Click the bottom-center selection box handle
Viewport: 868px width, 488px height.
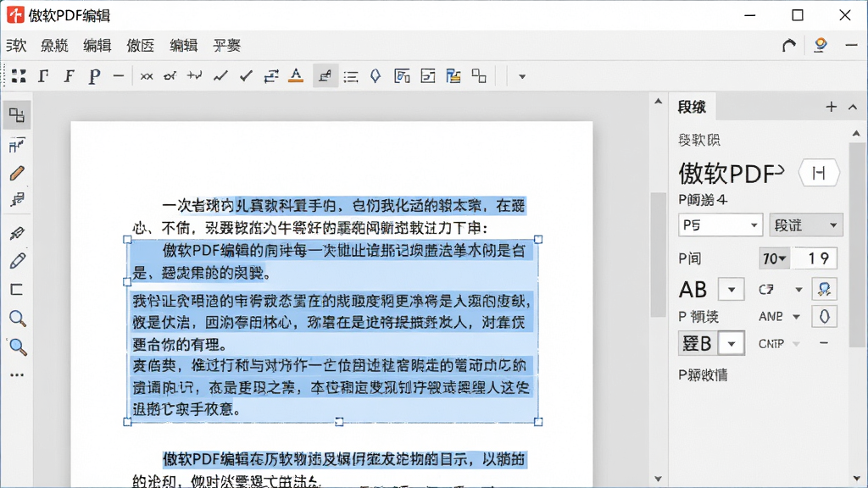pos(339,422)
